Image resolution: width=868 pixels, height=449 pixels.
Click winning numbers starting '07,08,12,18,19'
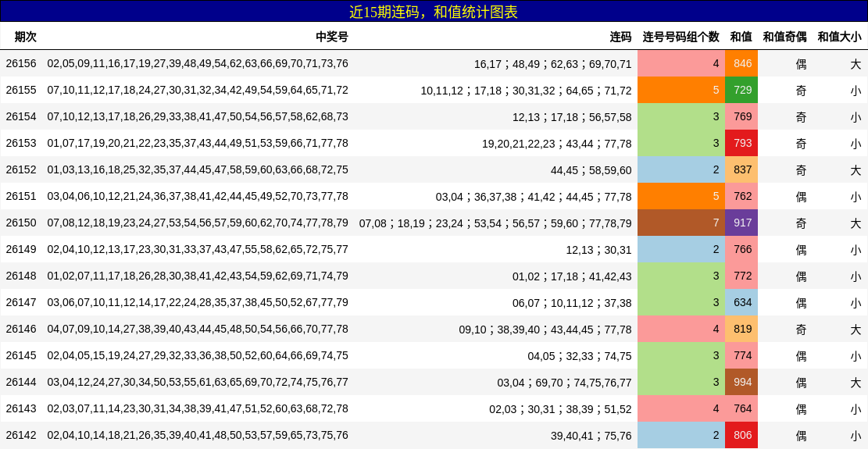coord(198,223)
